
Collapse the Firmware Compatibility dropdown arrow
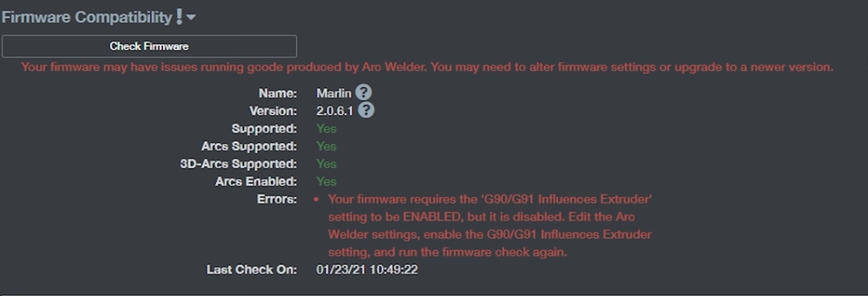[x=191, y=18]
